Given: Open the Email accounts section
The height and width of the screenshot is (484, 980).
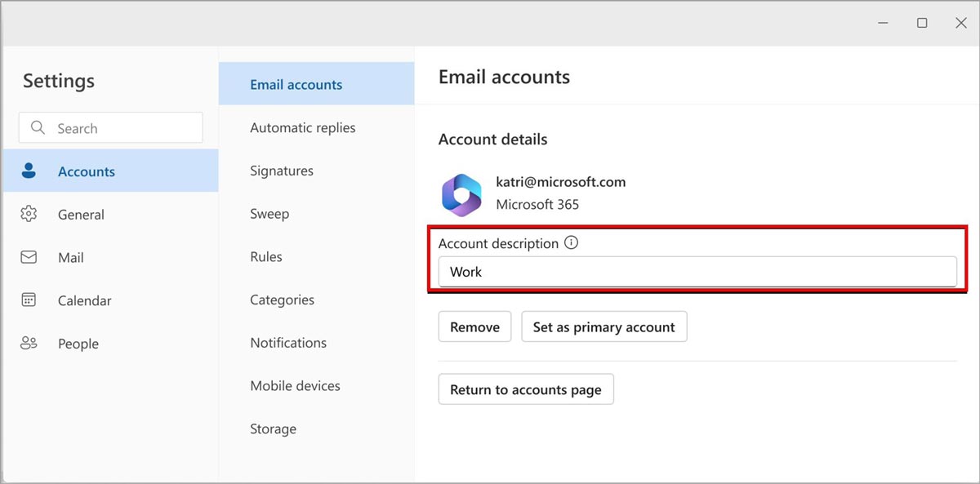Looking at the screenshot, I should point(296,85).
